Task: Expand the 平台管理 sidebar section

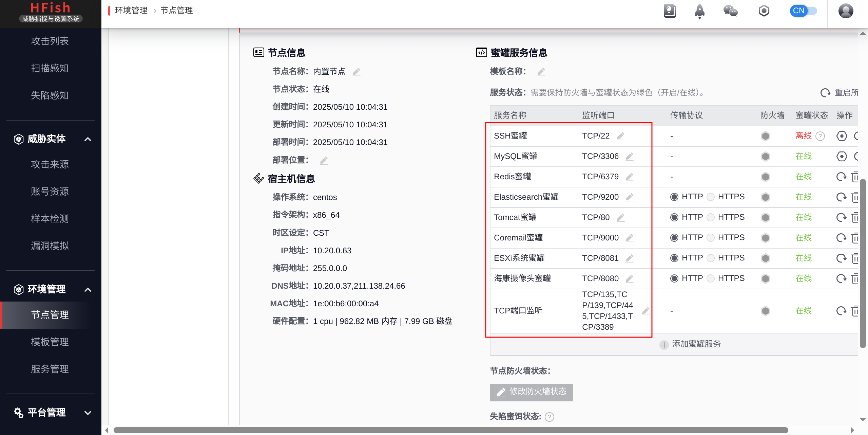Action: point(88,413)
